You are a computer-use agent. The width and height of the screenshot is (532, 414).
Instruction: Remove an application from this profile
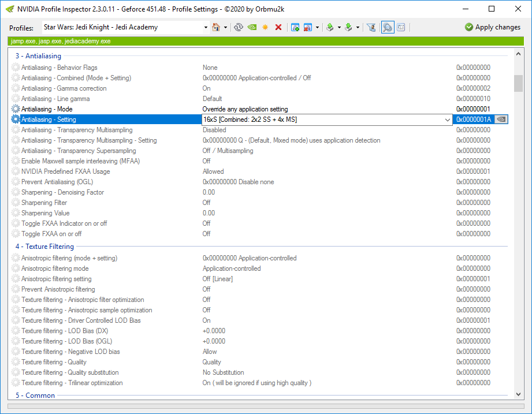308,27
